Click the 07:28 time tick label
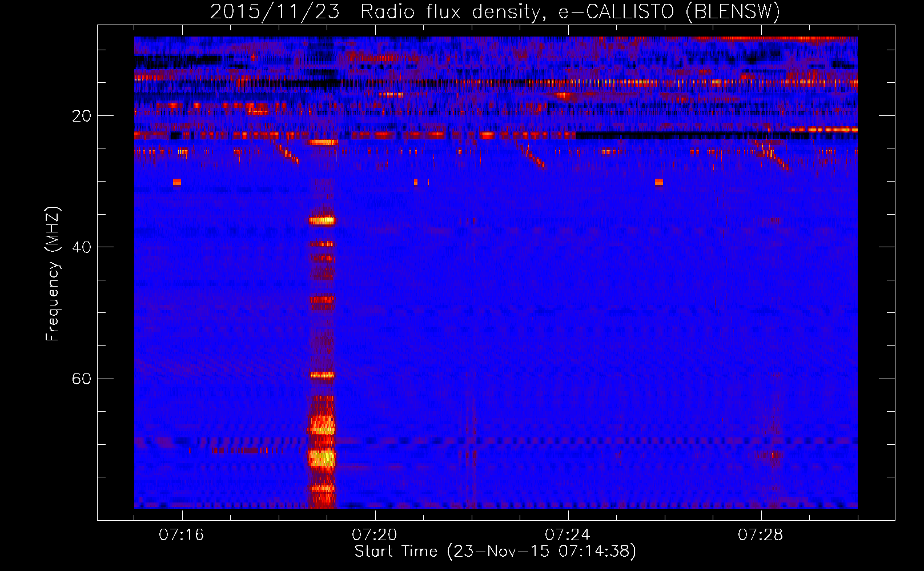 pyautogui.click(x=760, y=535)
